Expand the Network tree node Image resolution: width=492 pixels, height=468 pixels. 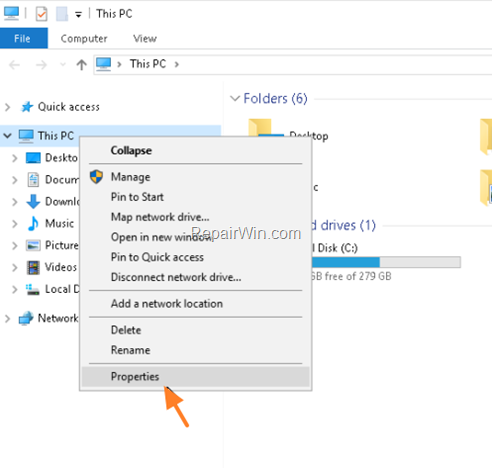tap(7, 318)
